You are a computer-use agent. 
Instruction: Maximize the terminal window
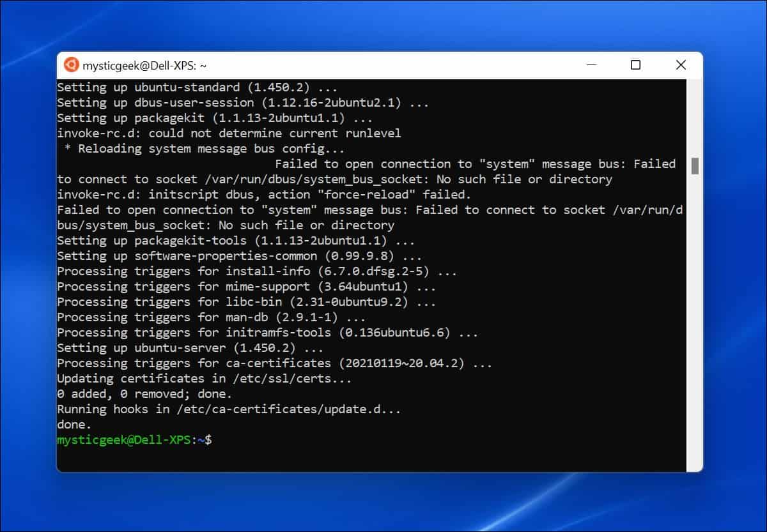[x=636, y=65]
